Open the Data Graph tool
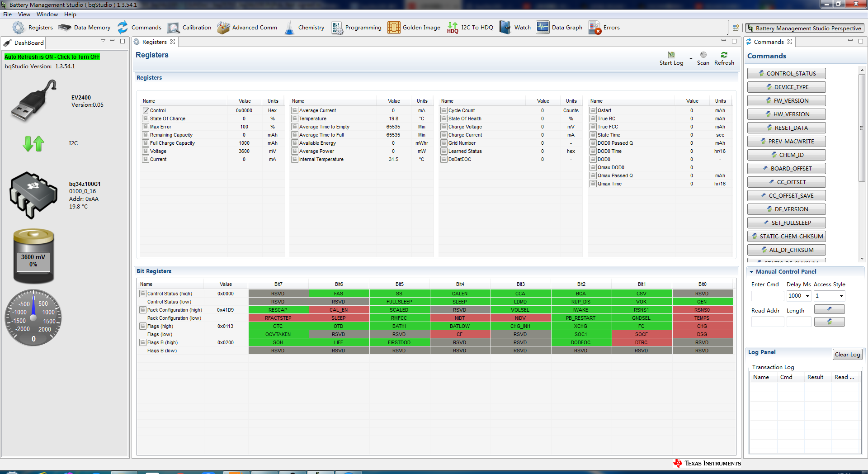 click(x=559, y=28)
